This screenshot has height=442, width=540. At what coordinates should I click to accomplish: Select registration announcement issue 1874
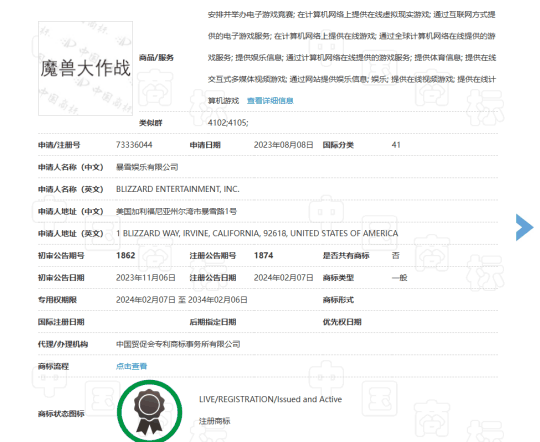click(x=263, y=255)
